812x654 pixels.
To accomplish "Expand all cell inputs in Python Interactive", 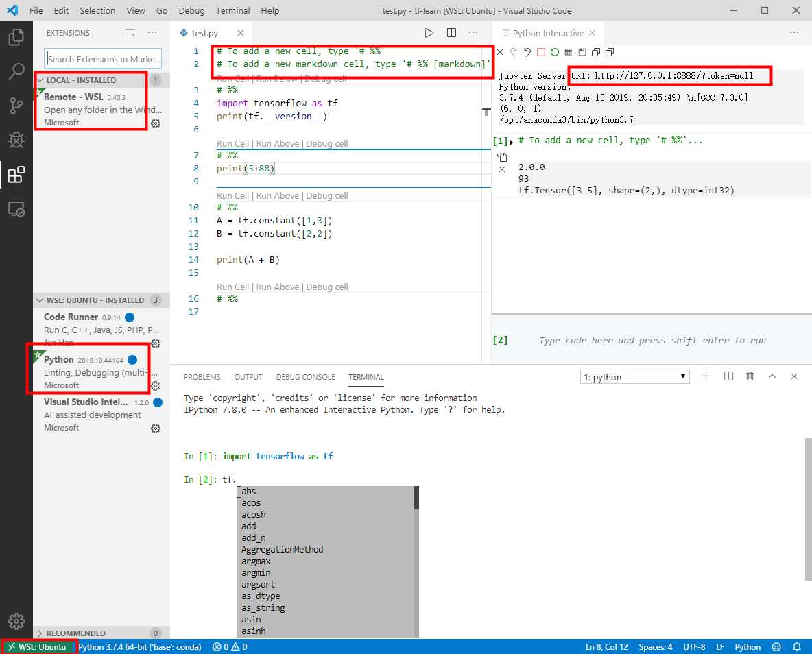I will point(596,52).
